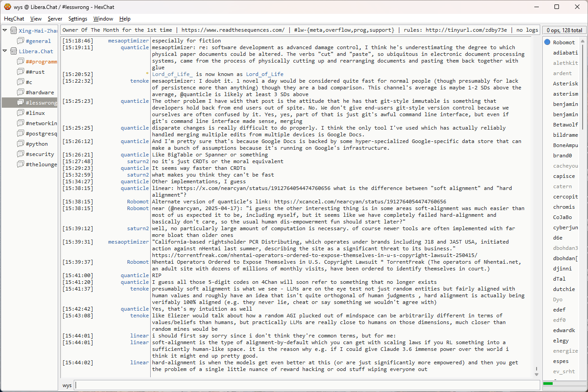Click the green lag meter bar

(548, 384)
